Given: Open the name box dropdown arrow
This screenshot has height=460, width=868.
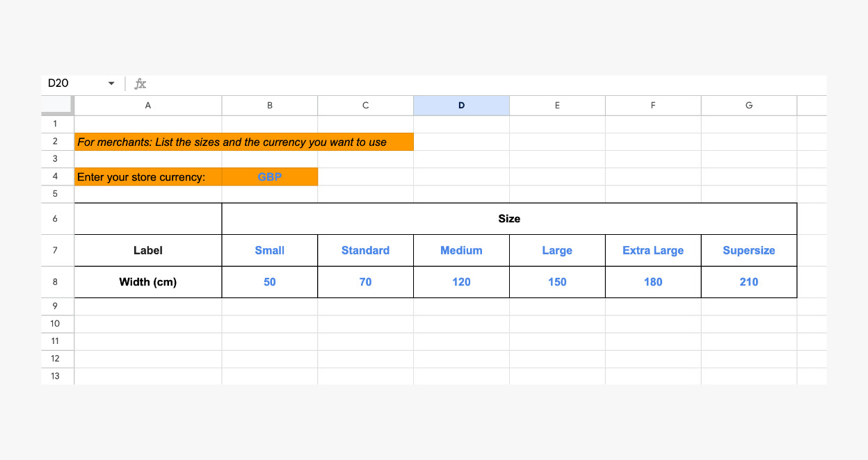Looking at the screenshot, I should (x=111, y=84).
